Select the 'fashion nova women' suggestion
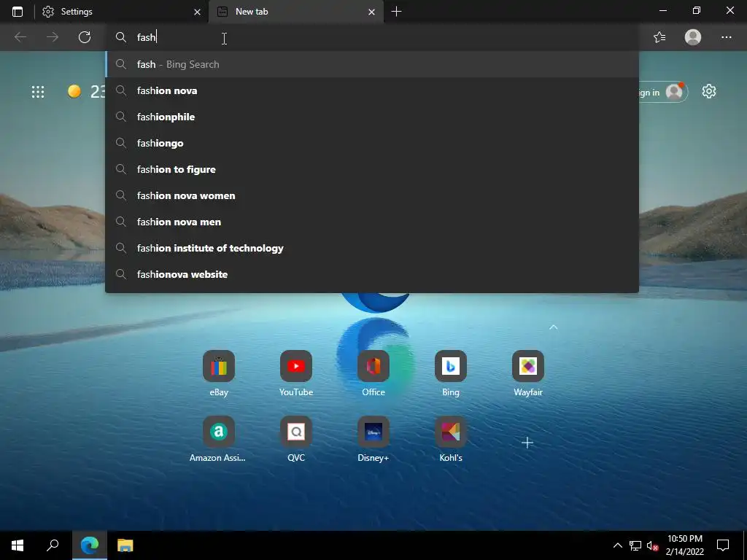The width and height of the screenshot is (747, 560). (372, 195)
